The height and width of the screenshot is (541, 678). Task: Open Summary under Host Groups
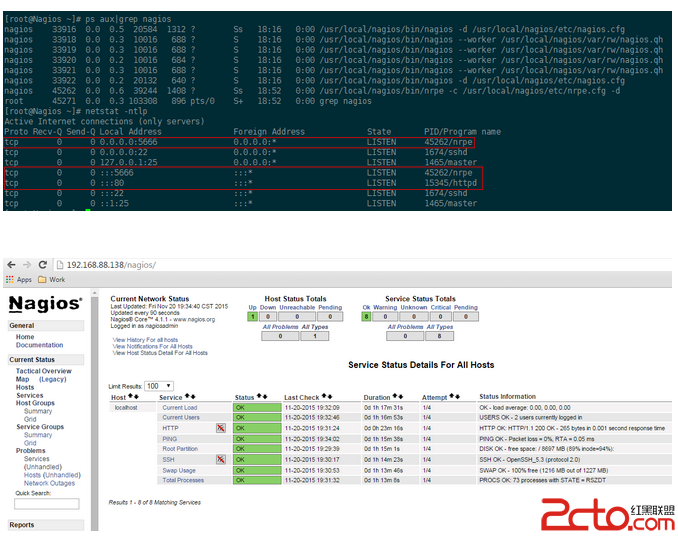(x=38, y=411)
